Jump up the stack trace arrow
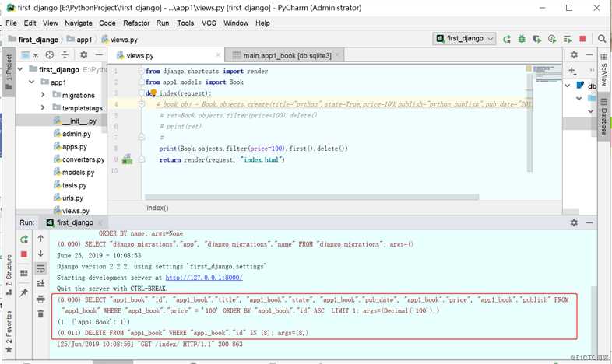The width and height of the screenshot is (612, 364). [40, 238]
